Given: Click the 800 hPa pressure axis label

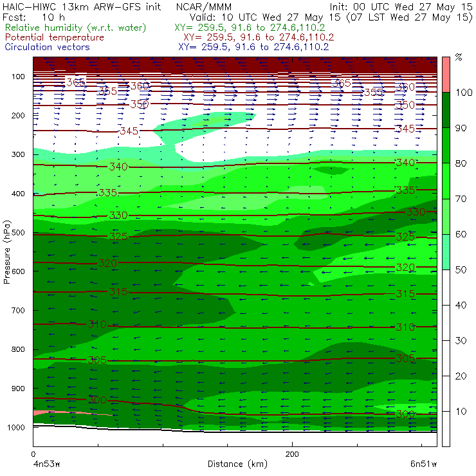Looking at the screenshot, I should (x=18, y=349).
